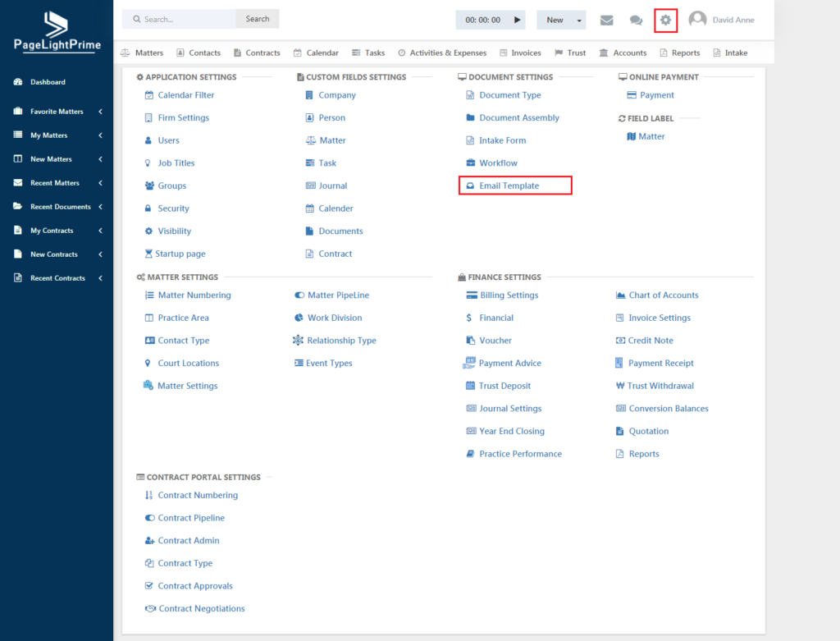Expand New Matters chevron in sidebar
The width and height of the screenshot is (840, 641).
coord(101,159)
